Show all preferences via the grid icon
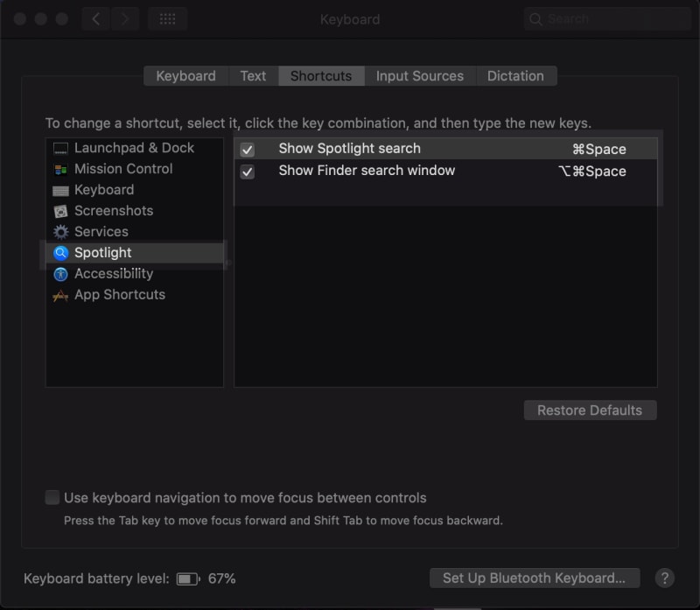The image size is (700, 610). click(x=167, y=18)
